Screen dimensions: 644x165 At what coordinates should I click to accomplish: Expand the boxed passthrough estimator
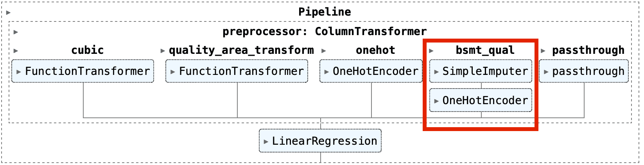(x=584, y=71)
